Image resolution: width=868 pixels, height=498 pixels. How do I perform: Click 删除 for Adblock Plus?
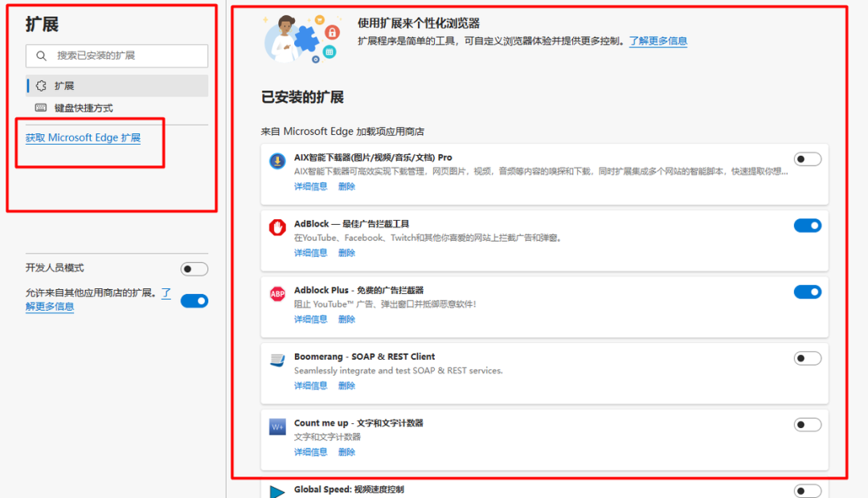346,319
